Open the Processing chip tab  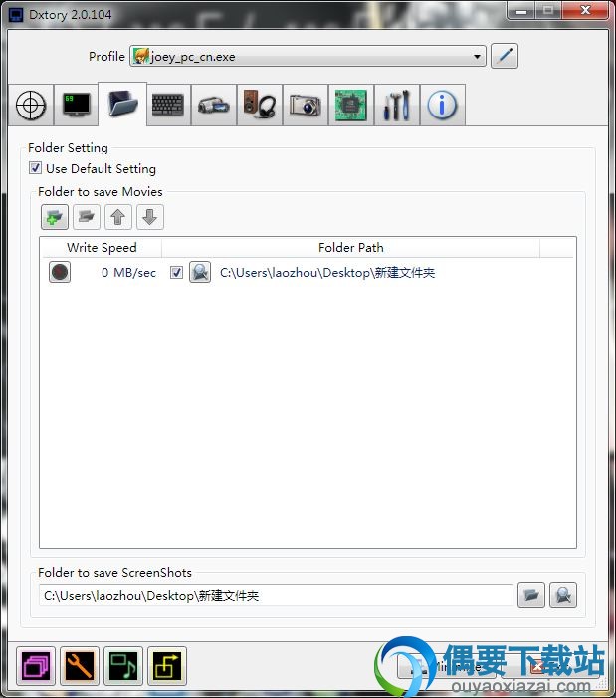click(351, 106)
